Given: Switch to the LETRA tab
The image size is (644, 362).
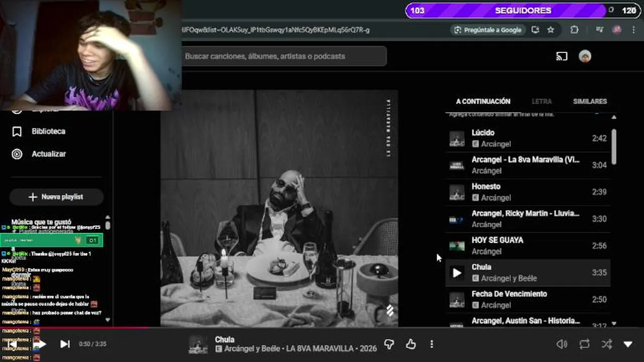Looking at the screenshot, I should pos(542,102).
